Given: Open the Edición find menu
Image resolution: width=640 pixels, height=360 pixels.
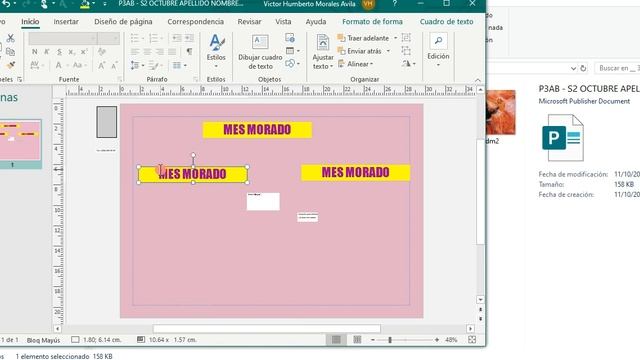Looking at the screenshot, I should click(438, 51).
